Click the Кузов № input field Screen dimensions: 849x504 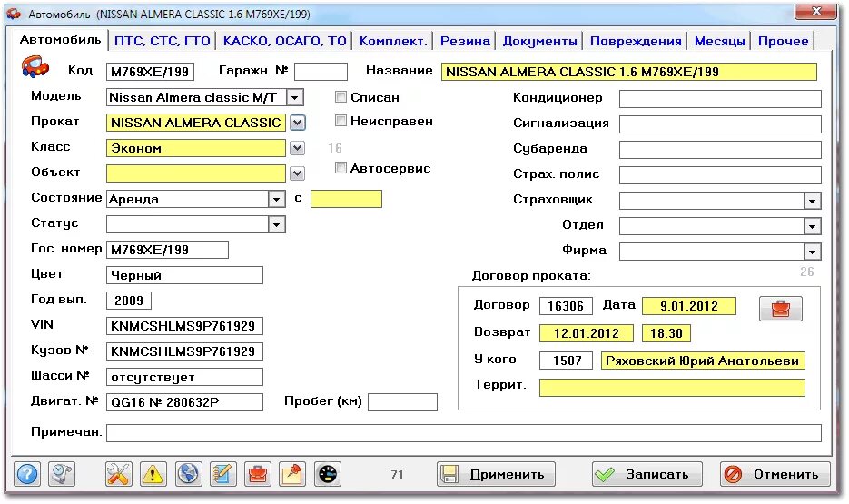click(184, 351)
